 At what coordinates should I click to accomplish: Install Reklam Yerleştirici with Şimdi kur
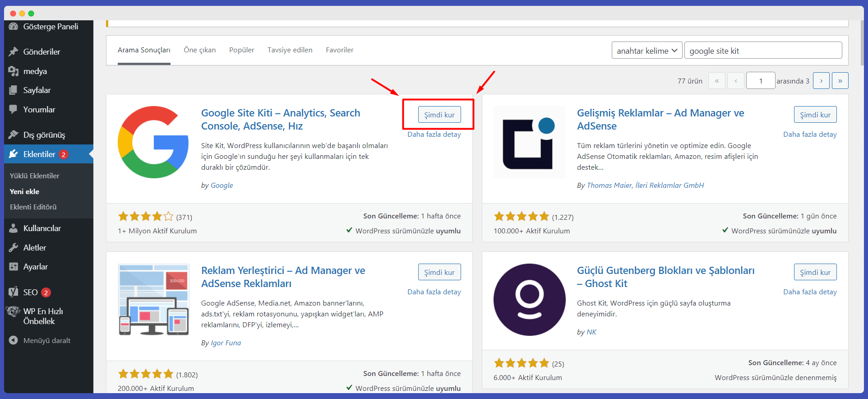439,272
